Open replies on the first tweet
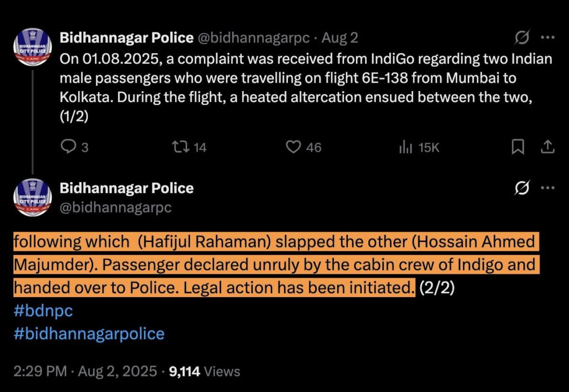The image size is (569, 392). pyautogui.click(x=74, y=147)
